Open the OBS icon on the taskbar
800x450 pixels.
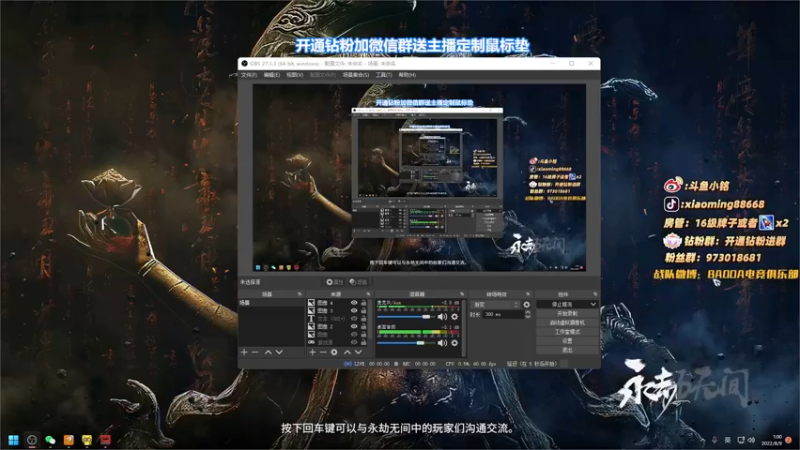32,440
